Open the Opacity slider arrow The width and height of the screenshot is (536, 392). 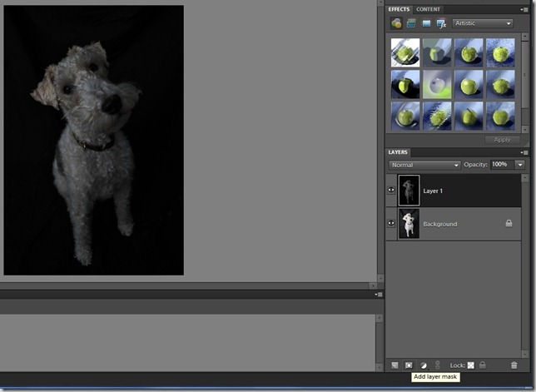click(520, 165)
